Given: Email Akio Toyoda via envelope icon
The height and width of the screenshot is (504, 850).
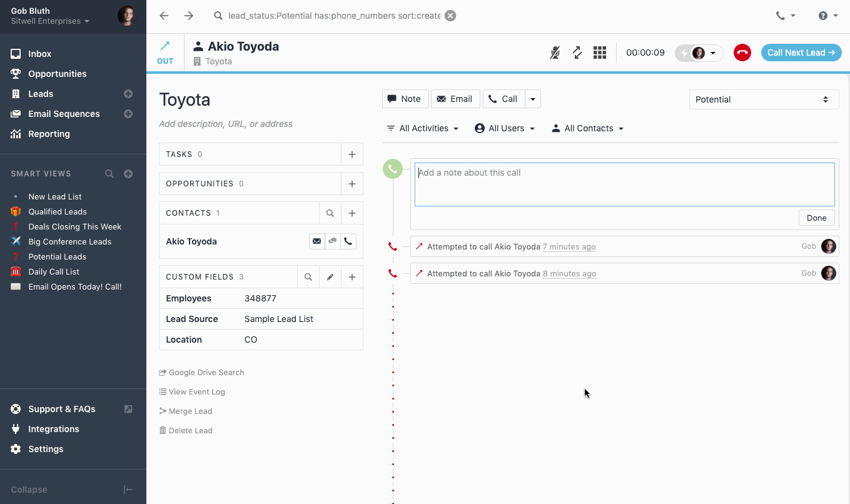Looking at the screenshot, I should 317,241.
